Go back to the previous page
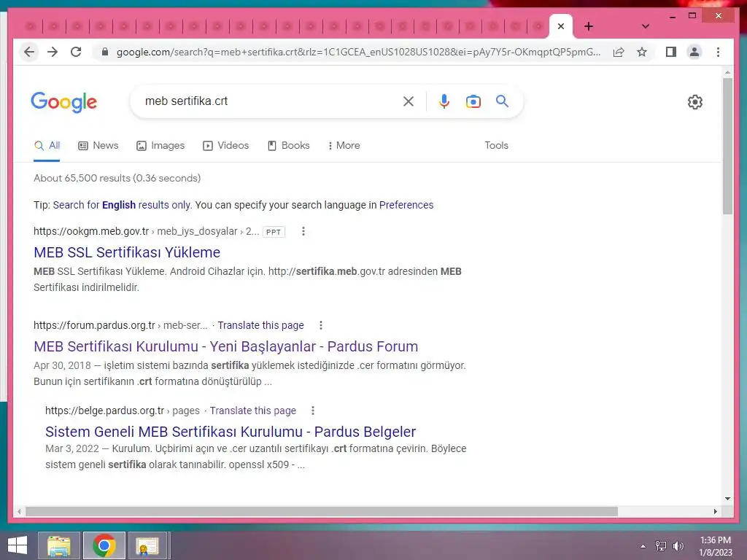Screen dimensions: 747x560 point(29,52)
